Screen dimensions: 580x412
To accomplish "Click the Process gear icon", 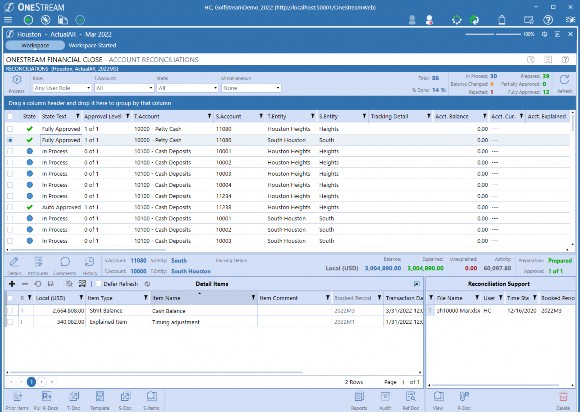I will (x=17, y=80).
